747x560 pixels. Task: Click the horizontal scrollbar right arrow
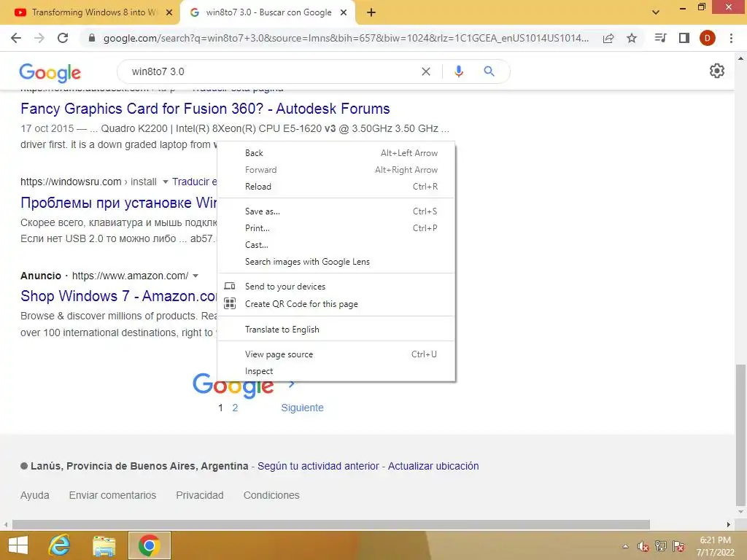[729, 525]
